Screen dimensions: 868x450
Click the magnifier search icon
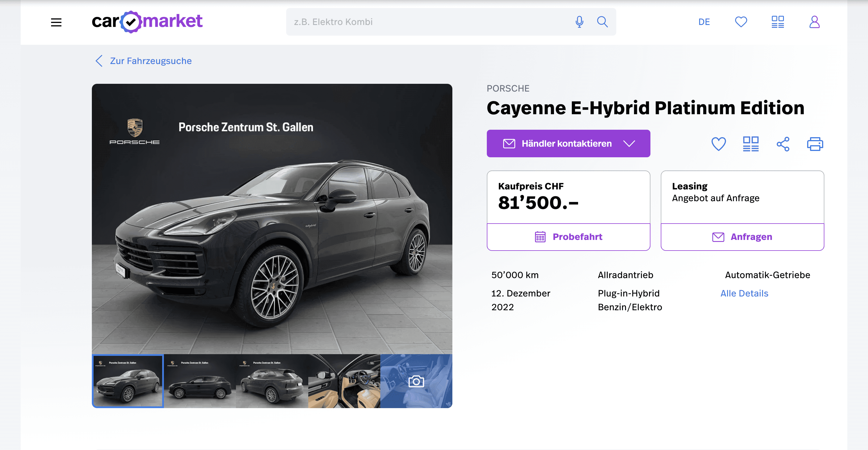(602, 22)
